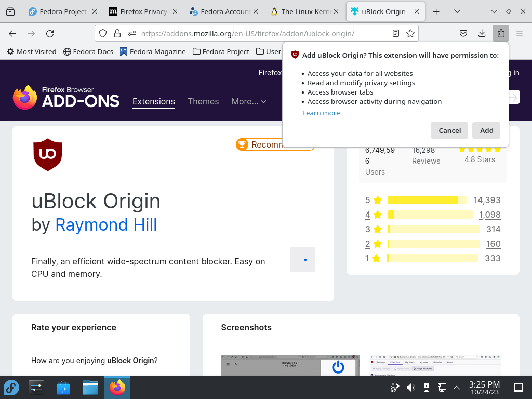Click the Firefox View icon in the tab bar

pos(10,11)
